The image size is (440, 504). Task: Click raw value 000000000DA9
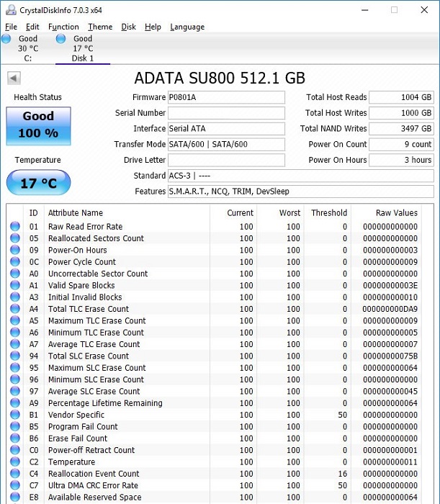(390, 309)
